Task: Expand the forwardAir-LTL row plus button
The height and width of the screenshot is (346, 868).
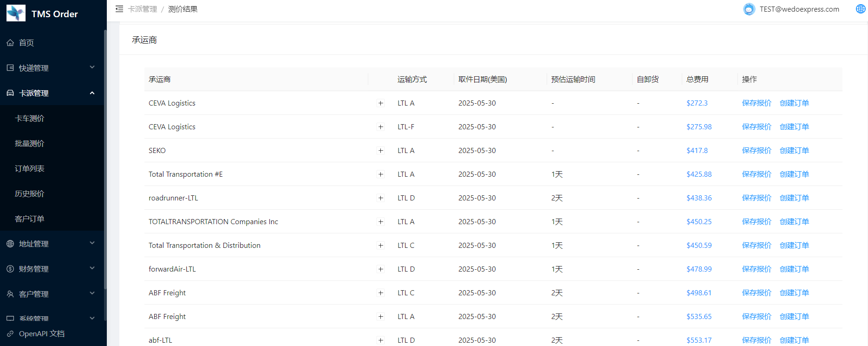Action: 381,269
